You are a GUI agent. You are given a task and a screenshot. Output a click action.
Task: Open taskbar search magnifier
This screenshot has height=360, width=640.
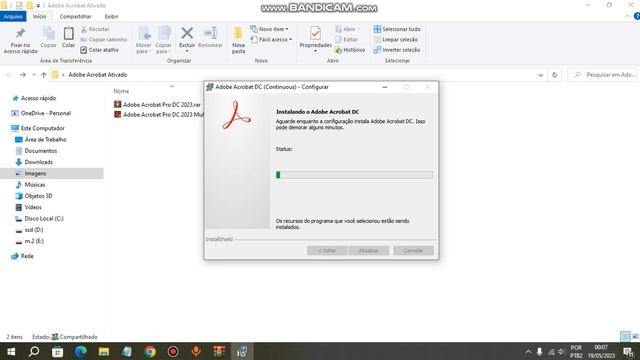[x=34, y=351]
